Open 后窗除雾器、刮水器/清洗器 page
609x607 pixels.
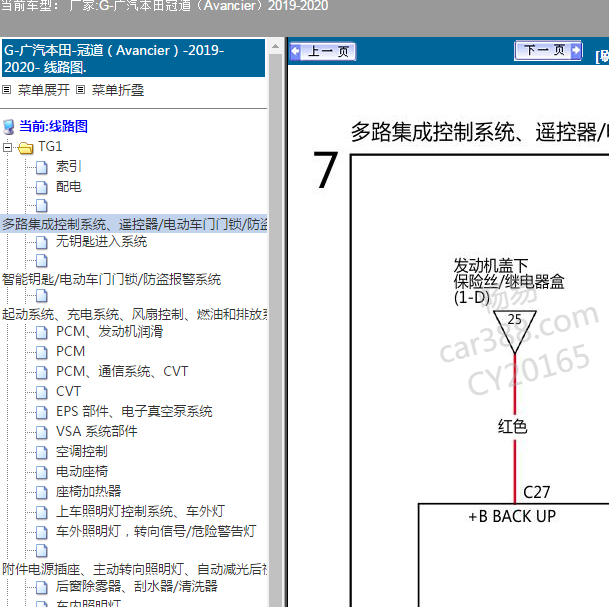[136, 586]
